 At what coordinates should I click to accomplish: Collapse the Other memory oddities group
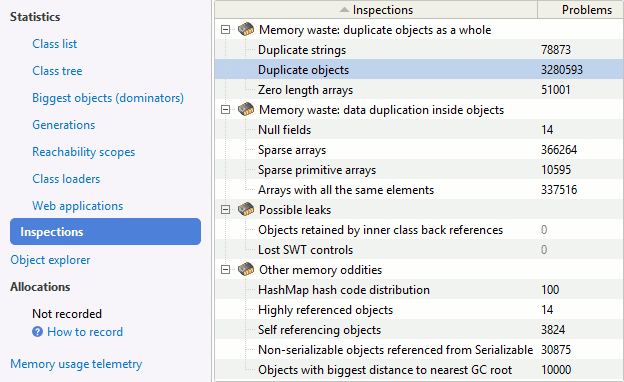[x=226, y=270]
